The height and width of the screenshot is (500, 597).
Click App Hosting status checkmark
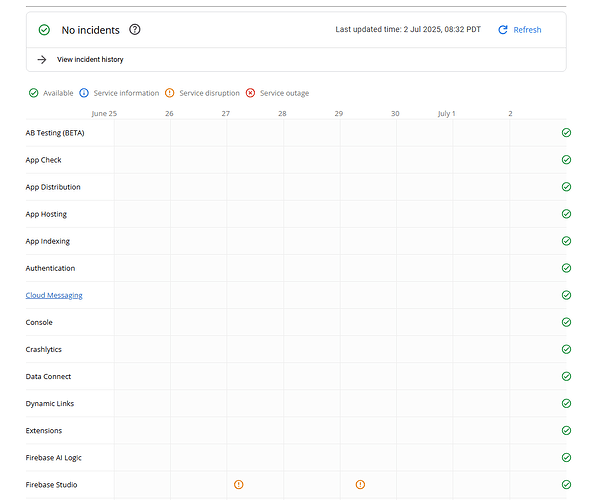tap(566, 214)
